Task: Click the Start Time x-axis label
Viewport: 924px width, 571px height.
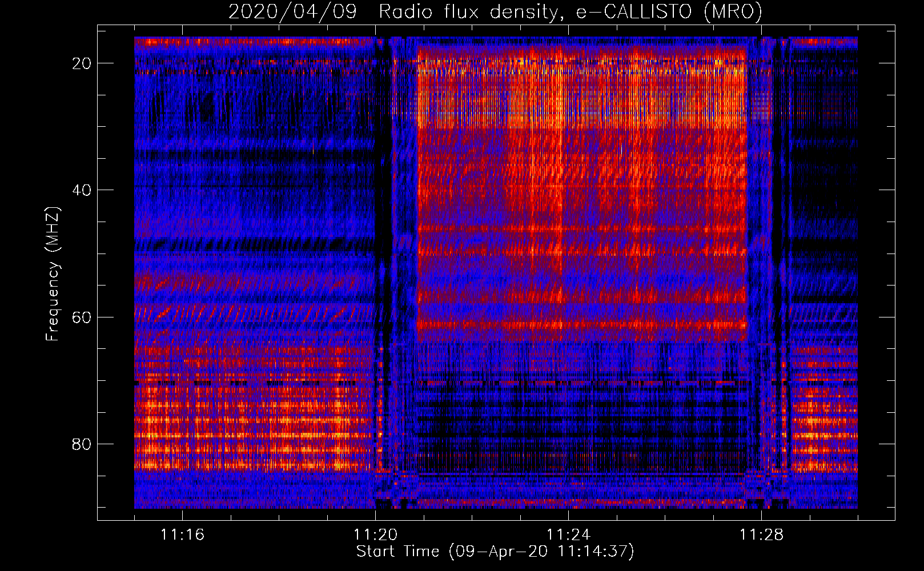Action: tap(397, 552)
